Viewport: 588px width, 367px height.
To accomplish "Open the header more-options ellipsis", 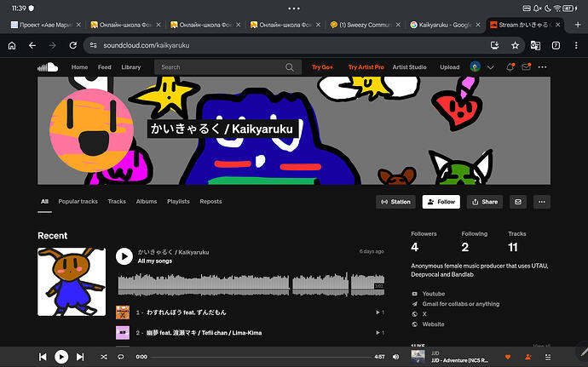I will (542, 67).
